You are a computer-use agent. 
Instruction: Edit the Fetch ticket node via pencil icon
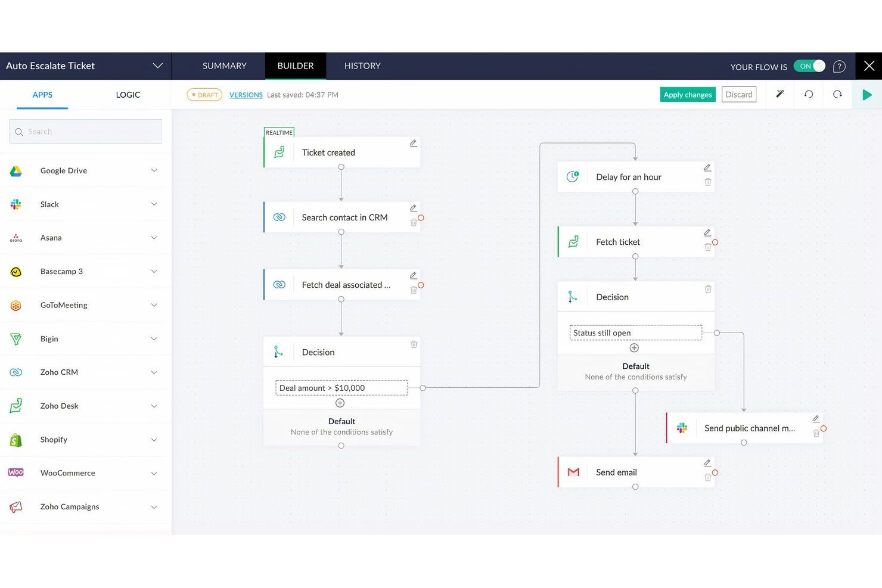tap(707, 232)
